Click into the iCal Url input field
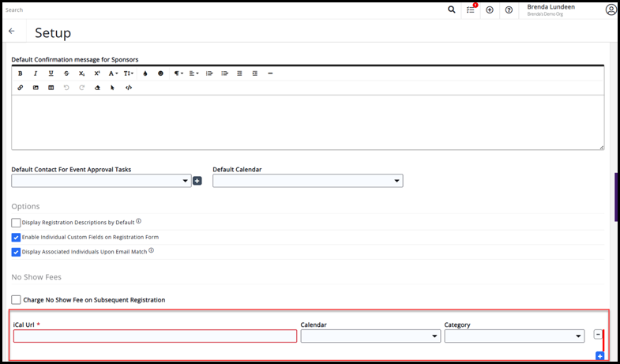 [x=155, y=336]
